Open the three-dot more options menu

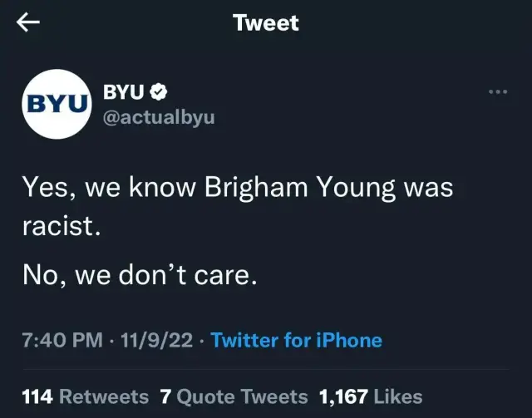pyautogui.click(x=498, y=91)
